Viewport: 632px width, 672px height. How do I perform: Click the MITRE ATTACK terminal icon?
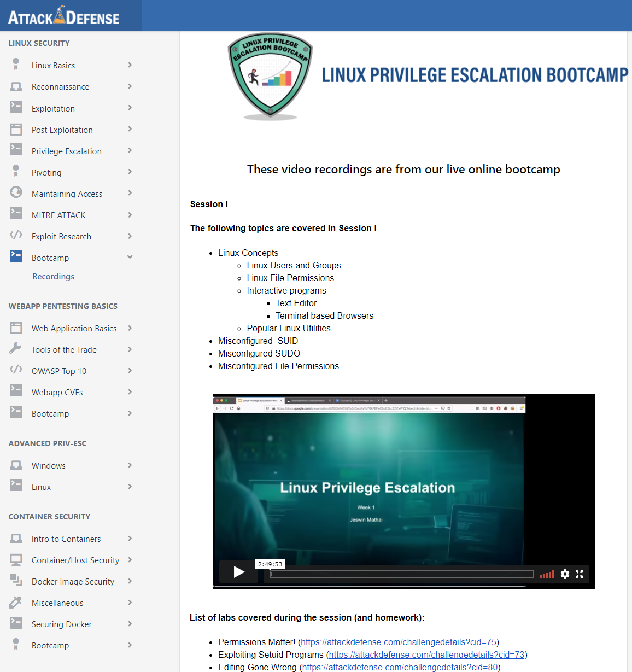(16, 214)
